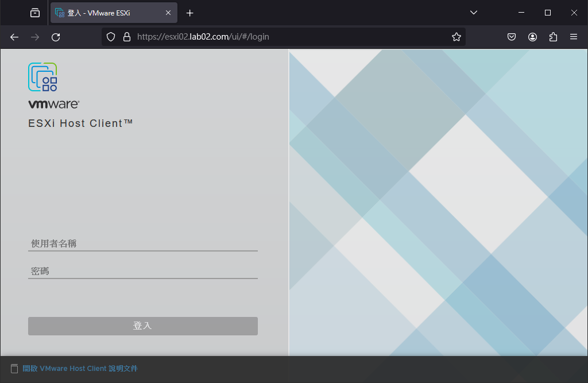588x383 pixels.
Task: Go forward one page
Action: [35, 37]
